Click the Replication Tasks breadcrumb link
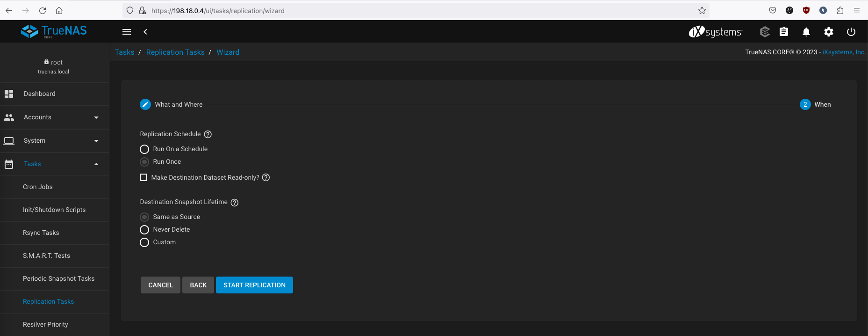Viewport: 868px width, 336px height. (175, 52)
